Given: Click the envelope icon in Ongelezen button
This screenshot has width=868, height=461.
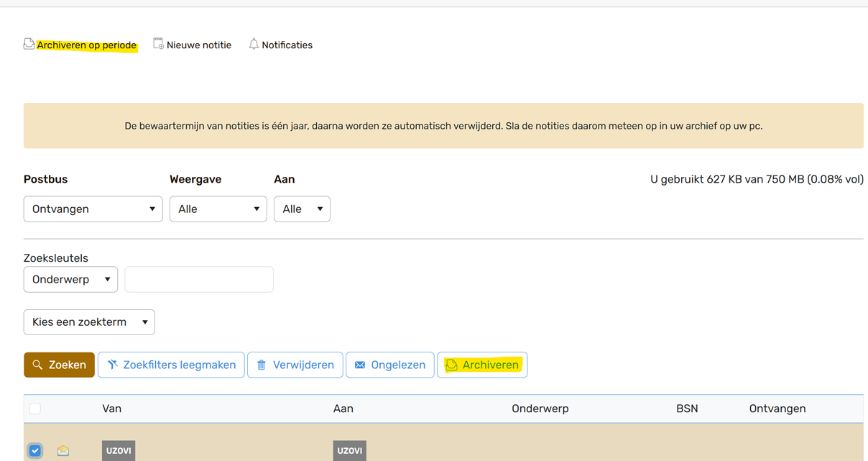Looking at the screenshot, I should (x=360, y=365).
